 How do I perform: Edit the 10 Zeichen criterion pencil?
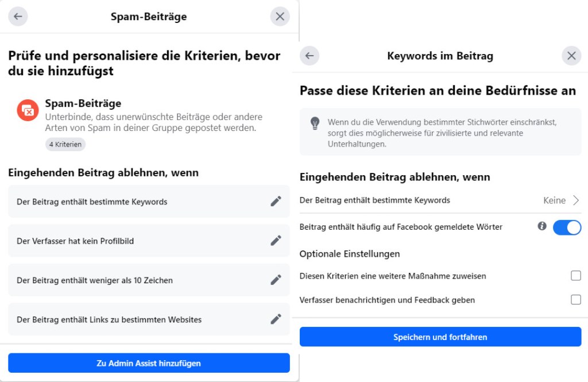276,280
